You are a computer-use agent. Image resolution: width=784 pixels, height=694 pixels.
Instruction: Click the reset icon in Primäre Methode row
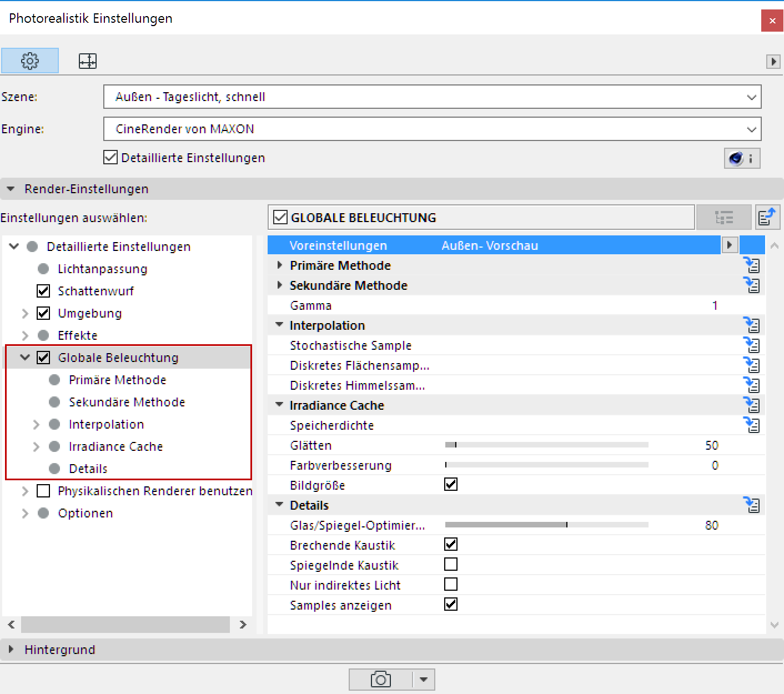[752, 265]
